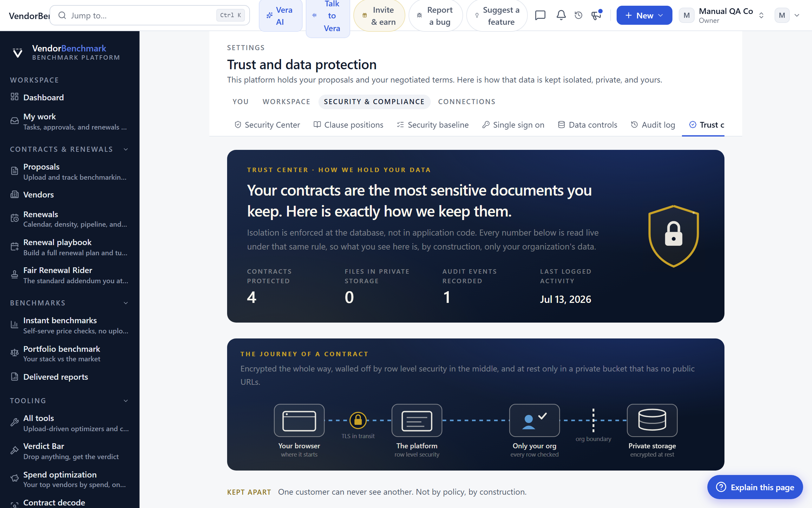812x508 pixels.
Task: Click the Renewal playbook calendar icon
Action: click(x=14, y=247)
